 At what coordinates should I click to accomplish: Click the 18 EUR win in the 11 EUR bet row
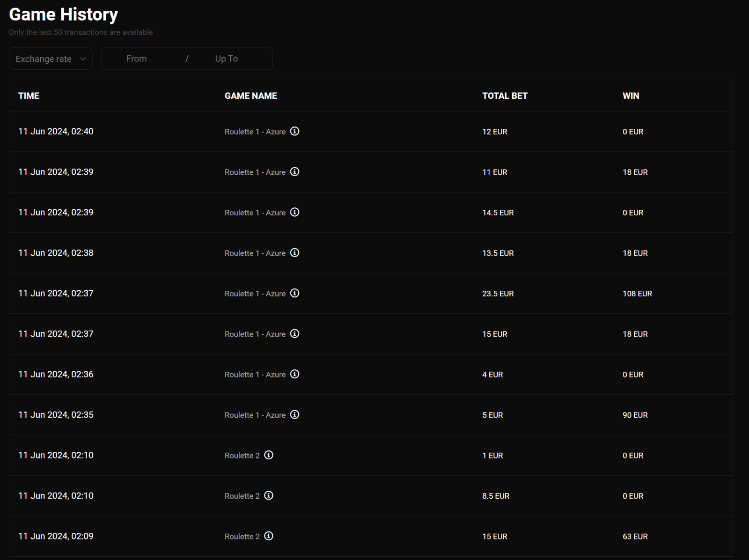click(x=635, y=172)
